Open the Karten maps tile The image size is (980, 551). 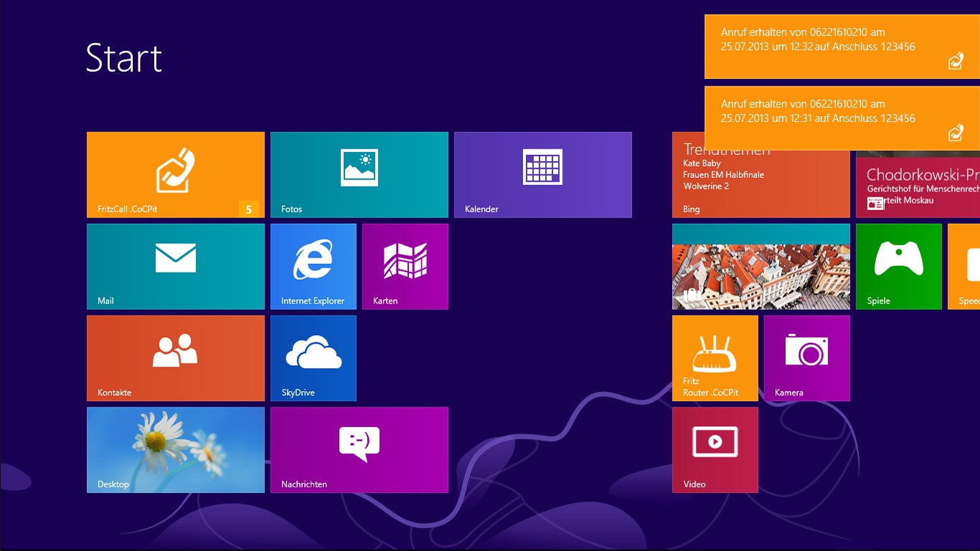(405, 267)
